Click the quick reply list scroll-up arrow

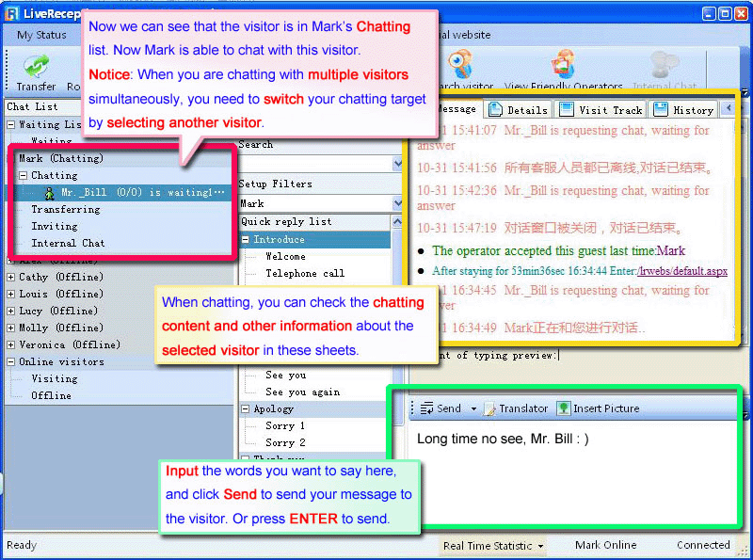[x=397, y=221]
